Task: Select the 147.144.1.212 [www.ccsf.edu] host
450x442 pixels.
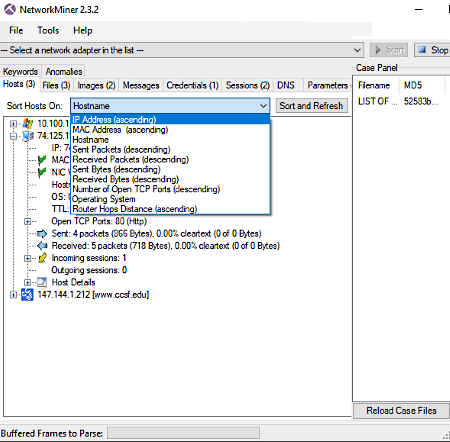Action: pyautogui.click(x=93, y=295)
